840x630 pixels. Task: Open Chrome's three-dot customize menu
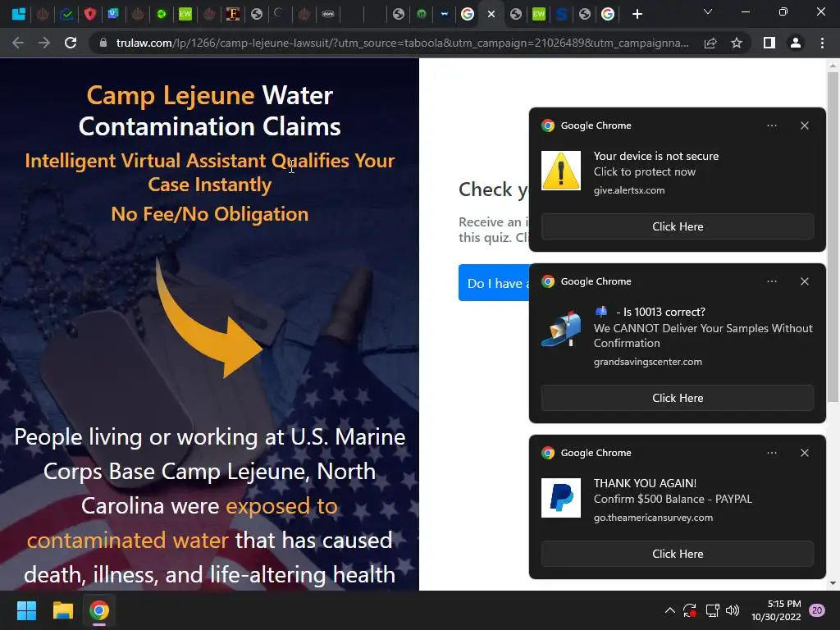point(822,43)
